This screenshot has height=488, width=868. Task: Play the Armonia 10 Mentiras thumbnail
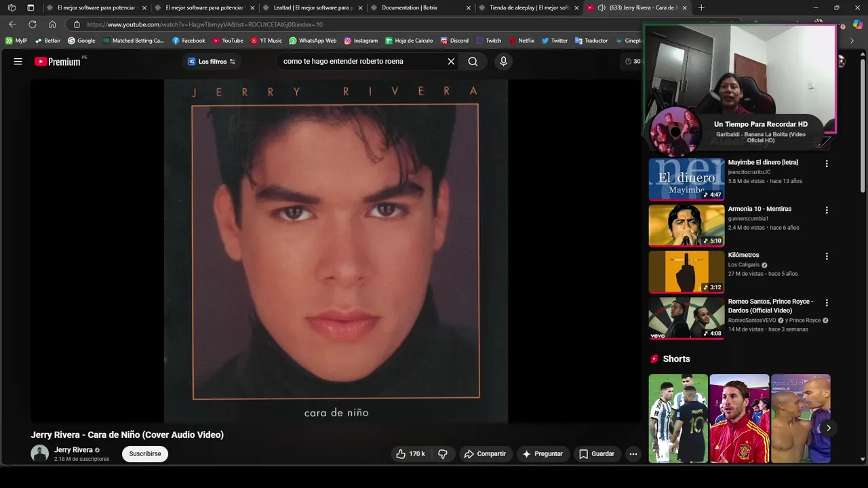point(686,226)
